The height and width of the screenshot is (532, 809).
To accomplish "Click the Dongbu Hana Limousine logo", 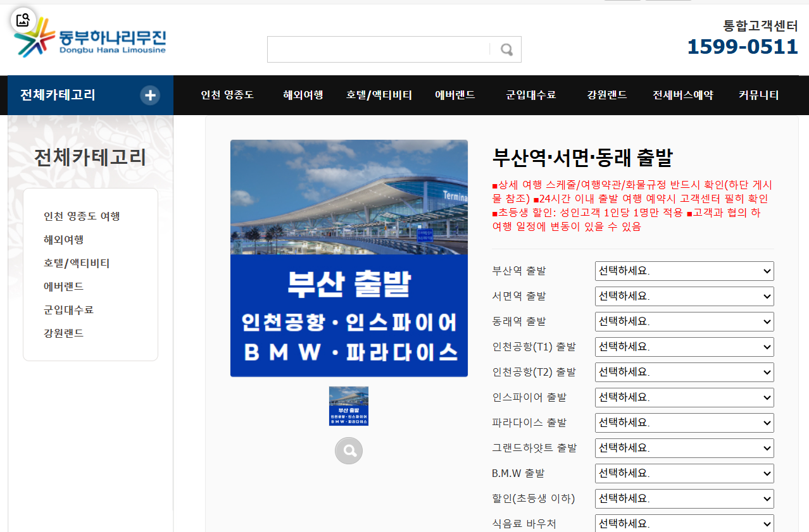I will tap(90, 37).
